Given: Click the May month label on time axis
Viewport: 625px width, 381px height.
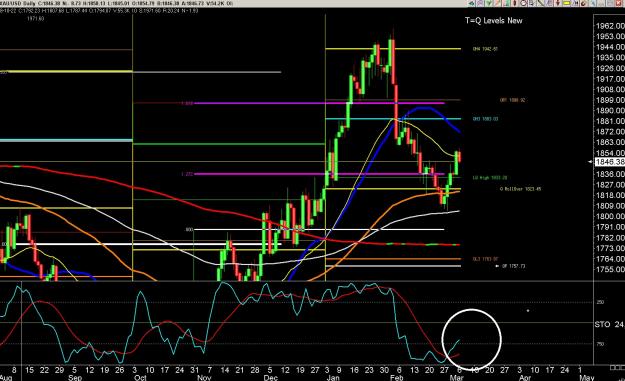Looking at the screenshot, I should point(586,377).
